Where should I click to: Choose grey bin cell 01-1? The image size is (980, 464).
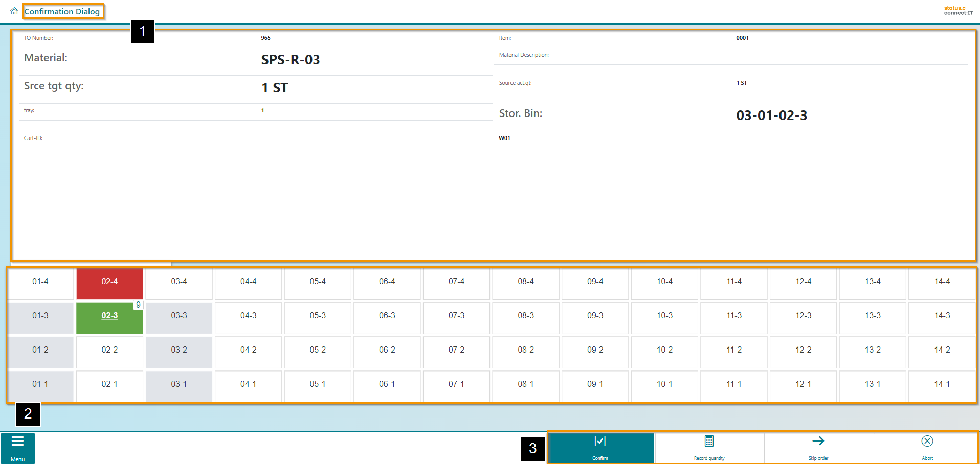pyautogui.click(x=40, y=384)
